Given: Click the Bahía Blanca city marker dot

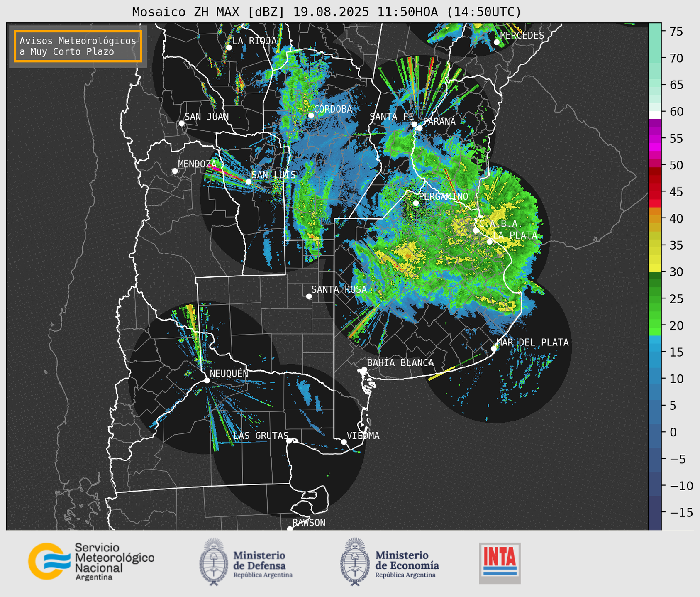Looking at the screenshot, I should 364,369.
